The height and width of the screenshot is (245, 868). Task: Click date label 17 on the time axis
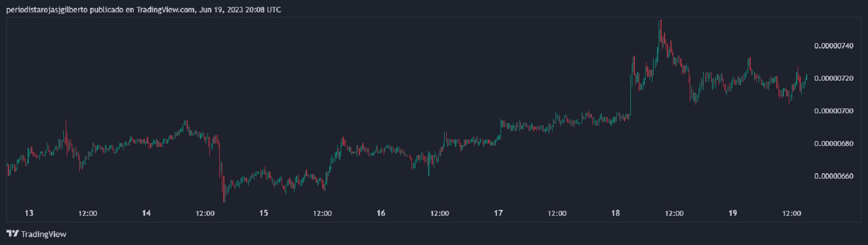498,213
